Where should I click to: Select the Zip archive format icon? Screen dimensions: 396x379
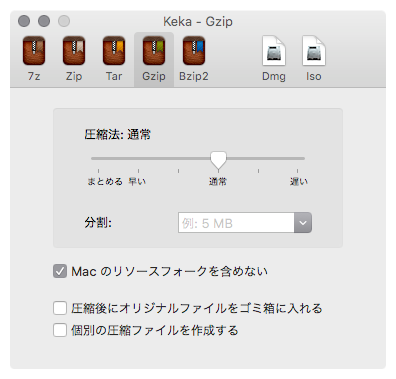point(74,51)
